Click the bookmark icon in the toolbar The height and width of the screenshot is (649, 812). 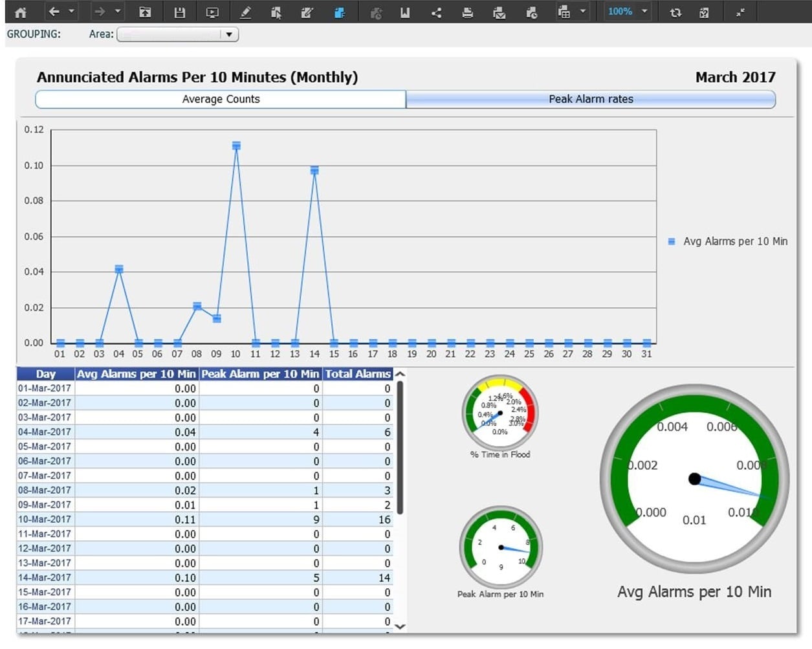(405, 12)
